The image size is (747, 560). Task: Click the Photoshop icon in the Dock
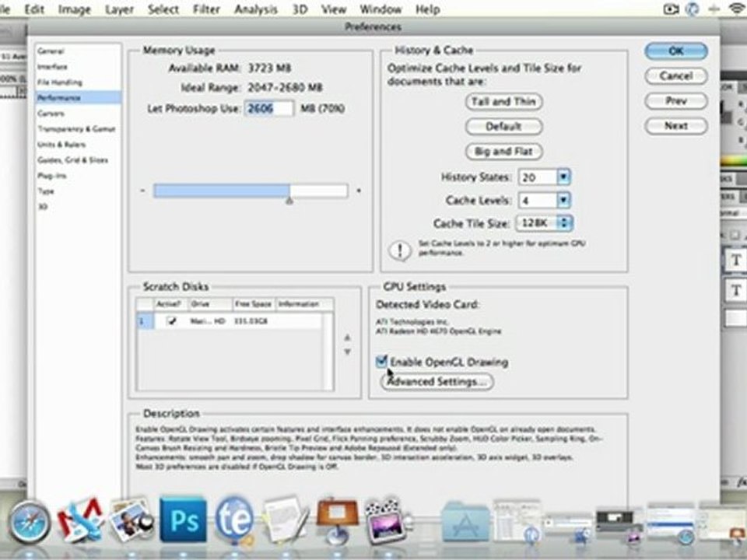click(x=184, y=520)
